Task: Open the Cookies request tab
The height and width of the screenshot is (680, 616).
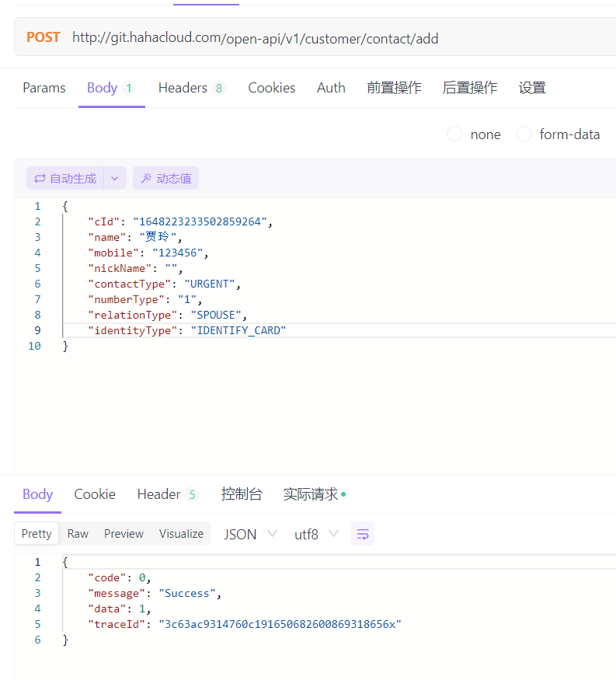Action: (271, 88)
